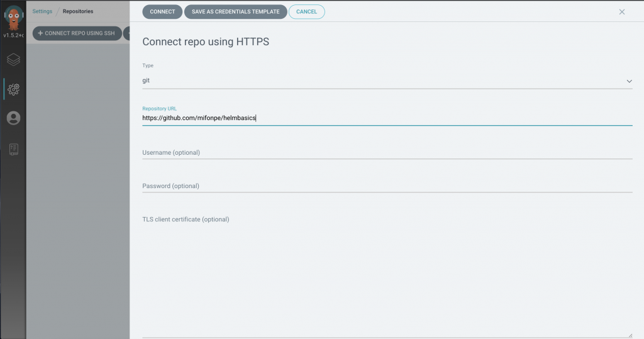Click the Connect repo using HTTPS heading
644x339 pixels.
[206, 42]
